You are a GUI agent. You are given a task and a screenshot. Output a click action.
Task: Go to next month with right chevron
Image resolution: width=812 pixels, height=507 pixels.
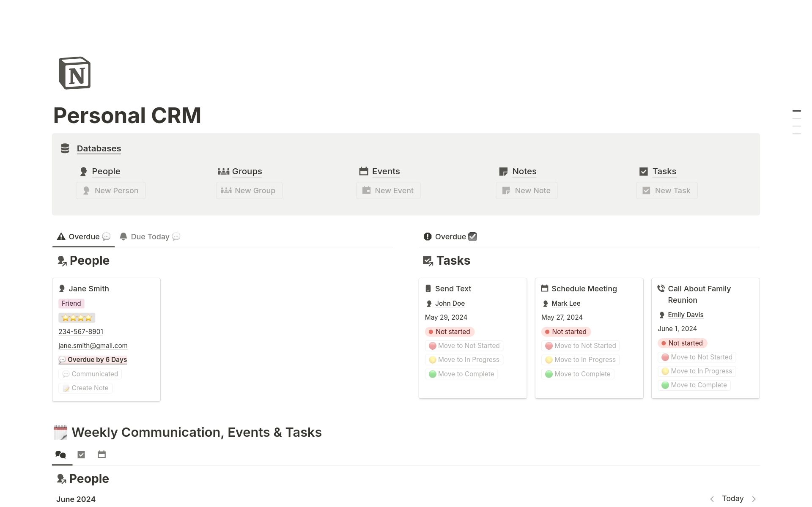click(x=754, y=499)
